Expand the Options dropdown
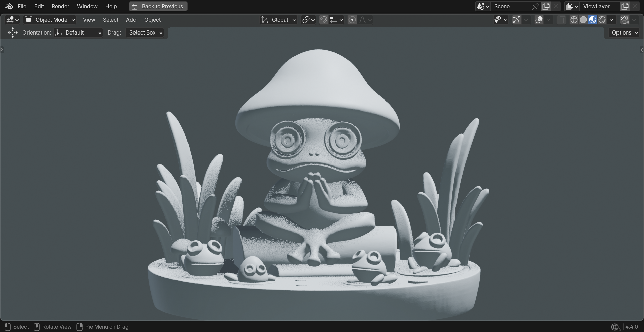 tap(625, 32)
